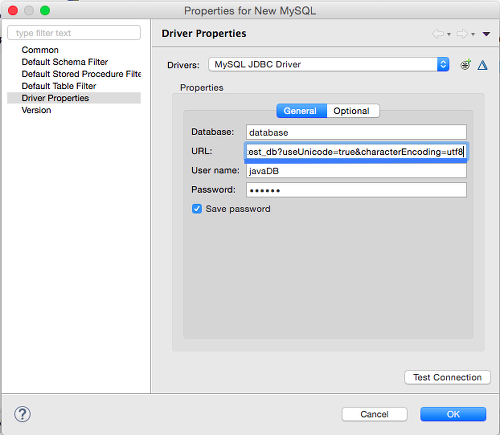This screenshot has width=500, height=435.
Task: Click the help question mark icon
Action: (x=22, y=414)
